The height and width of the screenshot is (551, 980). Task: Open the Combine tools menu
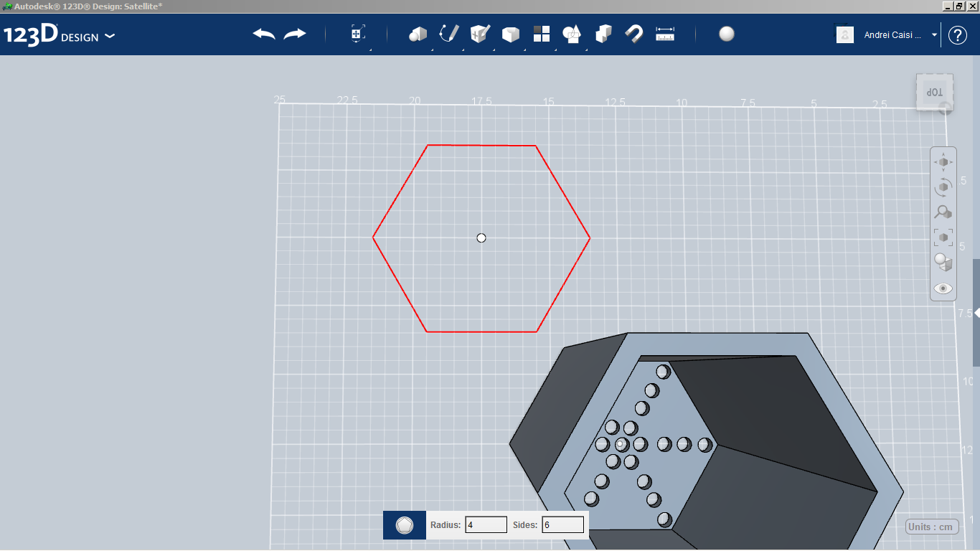[x=603, y=34]
